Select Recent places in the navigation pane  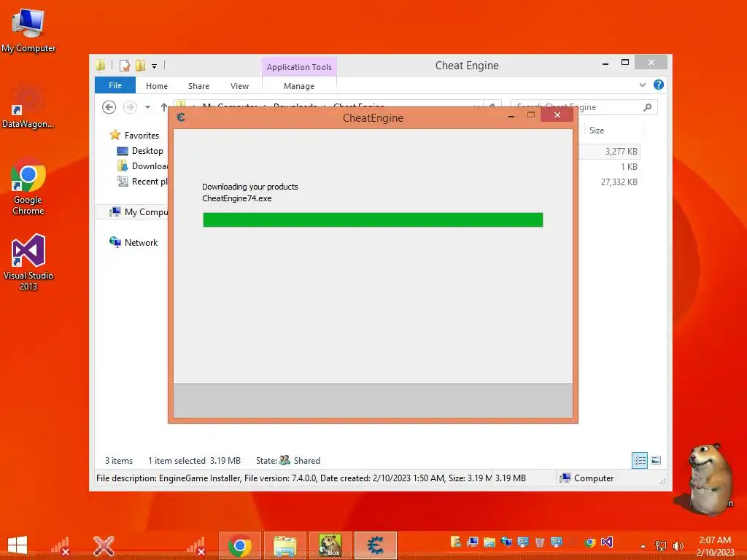tap(142, 181)
